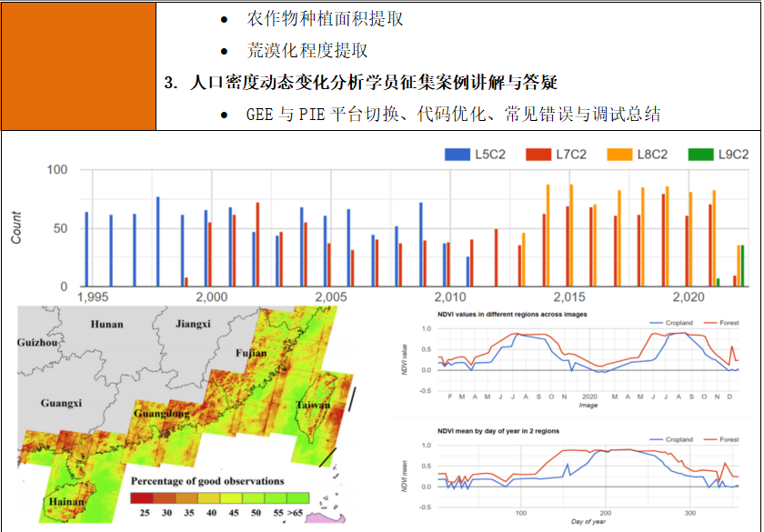
Task: Select the text 农作物种植面积提取
Action: pyautogui.click(x=325, y=18)
